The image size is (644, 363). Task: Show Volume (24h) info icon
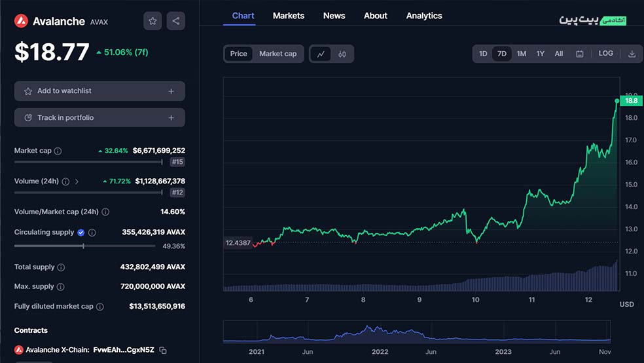coord(65,181)
